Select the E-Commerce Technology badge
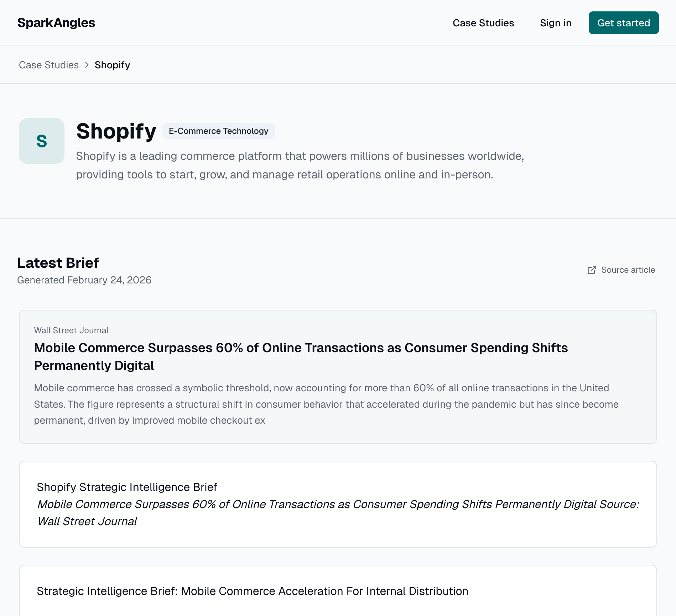The height and width of the screenshot is (616, 676). point(218,131)
